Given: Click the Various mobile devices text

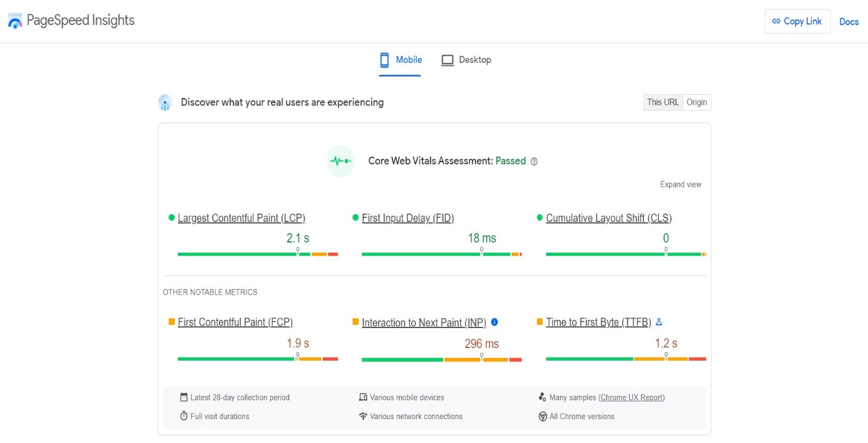Looking at the screenshot, I should click(407, 398).
